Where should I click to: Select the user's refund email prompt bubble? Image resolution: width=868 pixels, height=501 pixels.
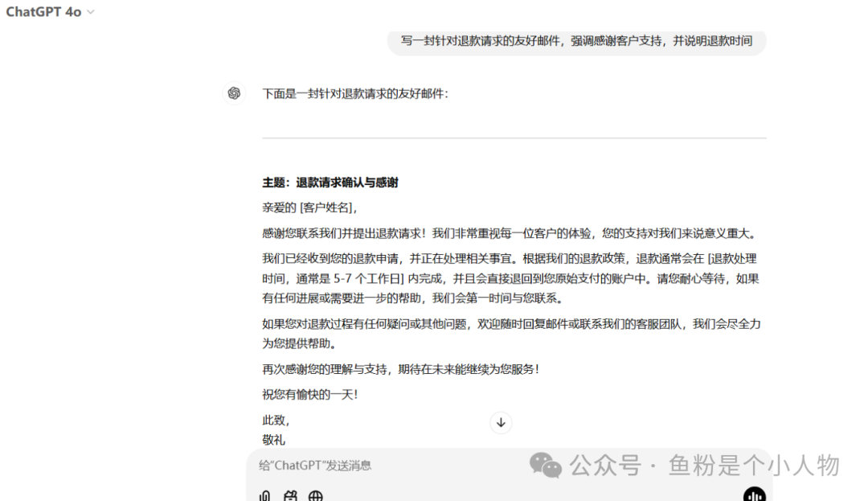576,41
